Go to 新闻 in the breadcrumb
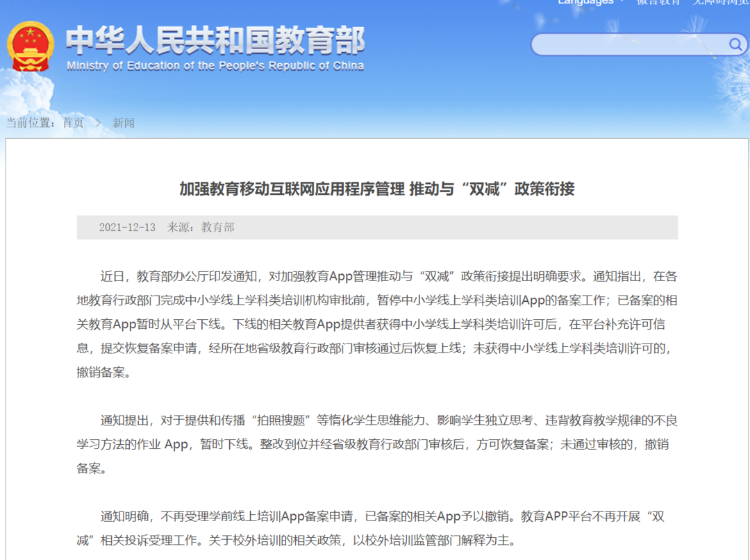Screen dimensions: 750x560 [124, 123]
